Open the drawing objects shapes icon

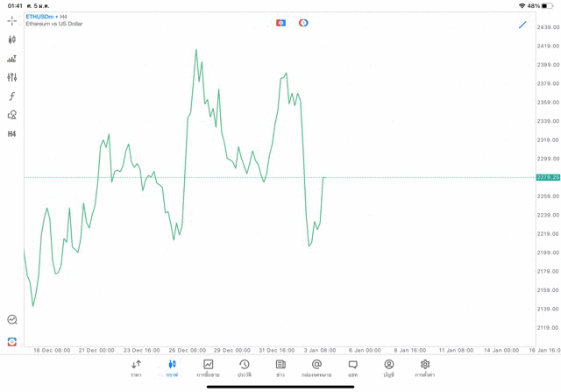coord(12,115)
